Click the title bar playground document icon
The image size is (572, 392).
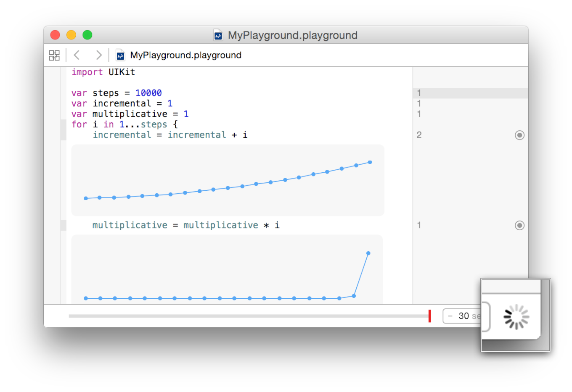point(218,35)
